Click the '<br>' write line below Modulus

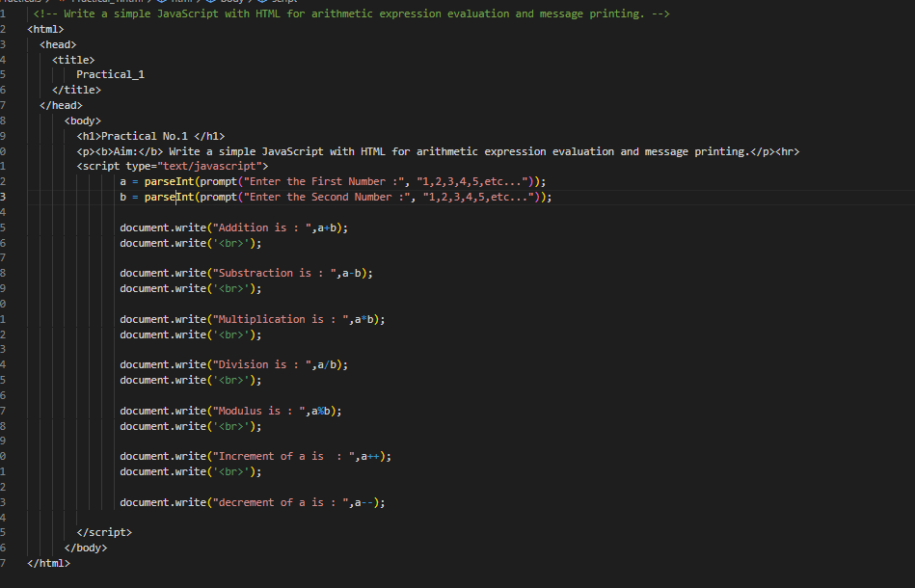pyautogui.click(x=191, y=426)
